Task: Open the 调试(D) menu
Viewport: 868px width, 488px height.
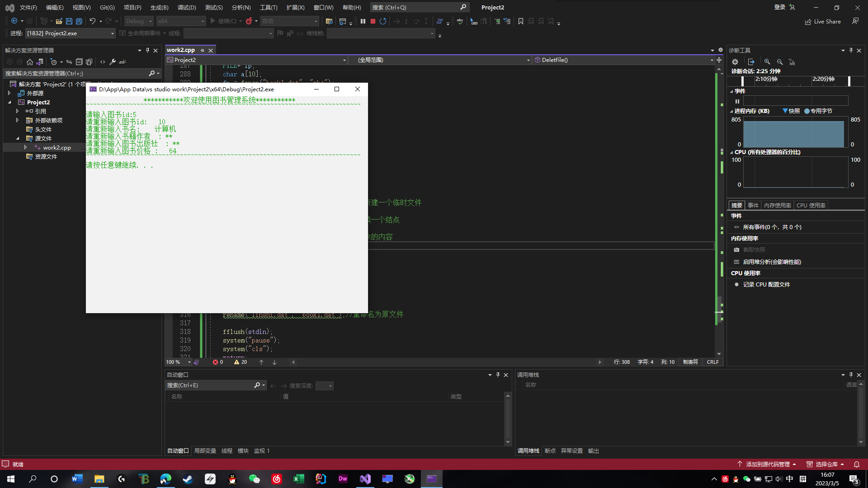Action: click(x=186, y=8)
